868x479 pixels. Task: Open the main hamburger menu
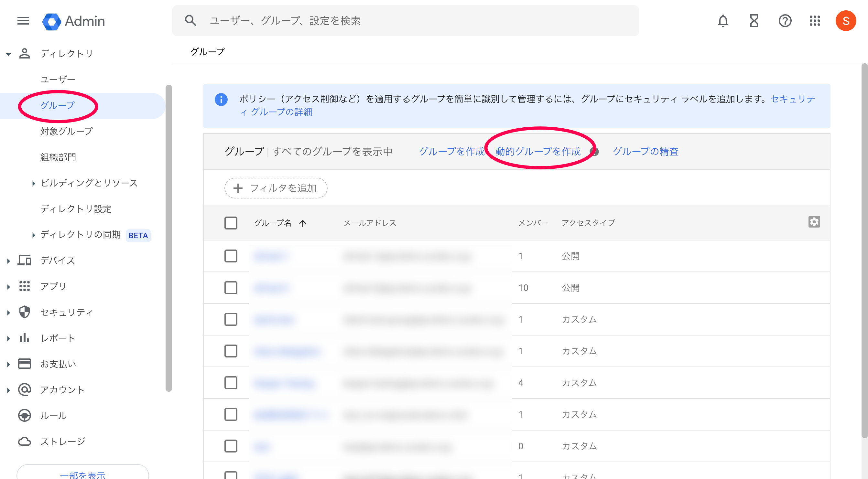[x=23, y=21]
